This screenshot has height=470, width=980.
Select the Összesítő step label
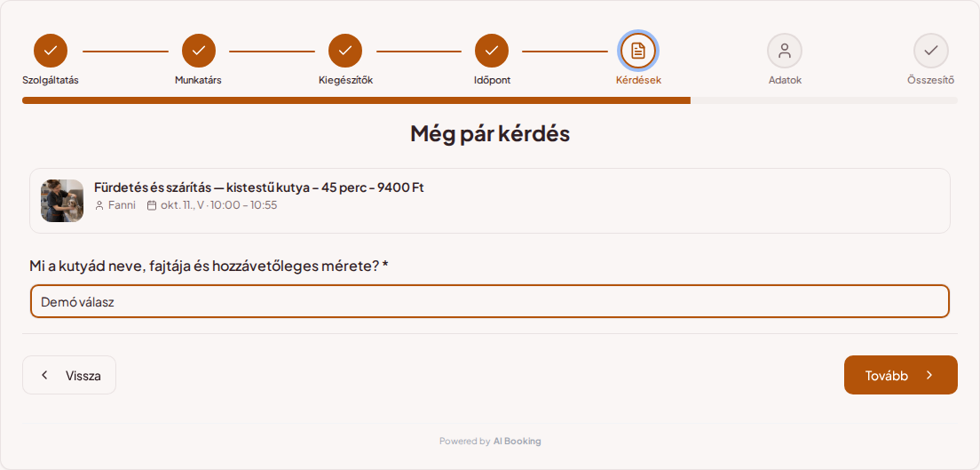pyautogui.click(x=930, y=80)
